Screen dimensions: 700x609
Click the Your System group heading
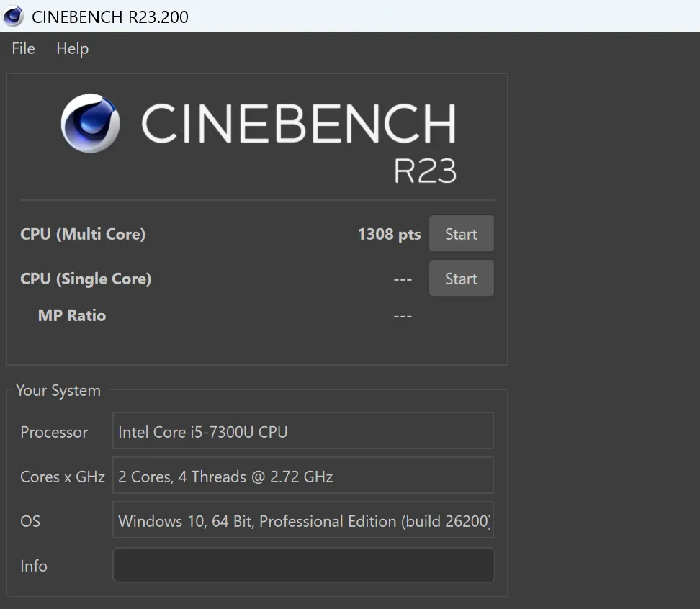click(x=58, y=390)
